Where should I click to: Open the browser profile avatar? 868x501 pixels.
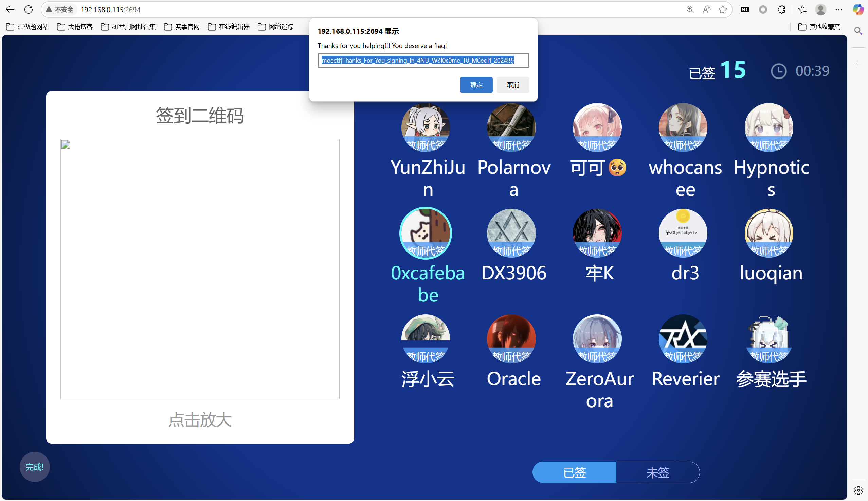(x=820, y=10)
